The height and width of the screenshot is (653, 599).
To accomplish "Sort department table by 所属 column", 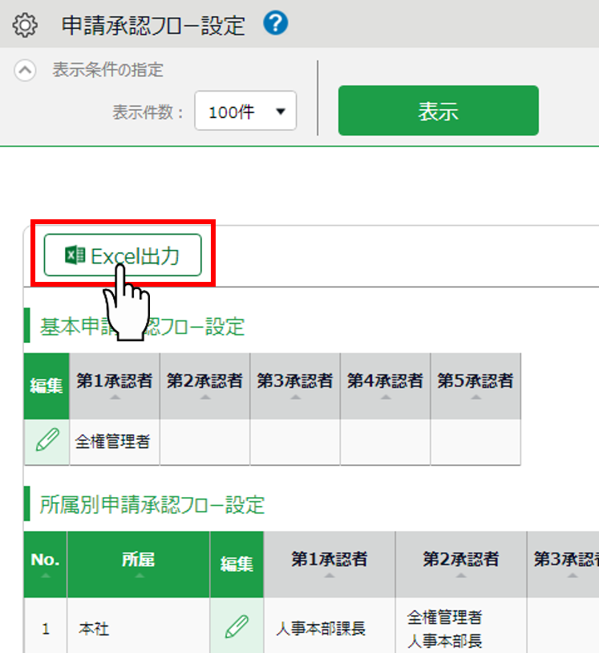I will [138, 564].
